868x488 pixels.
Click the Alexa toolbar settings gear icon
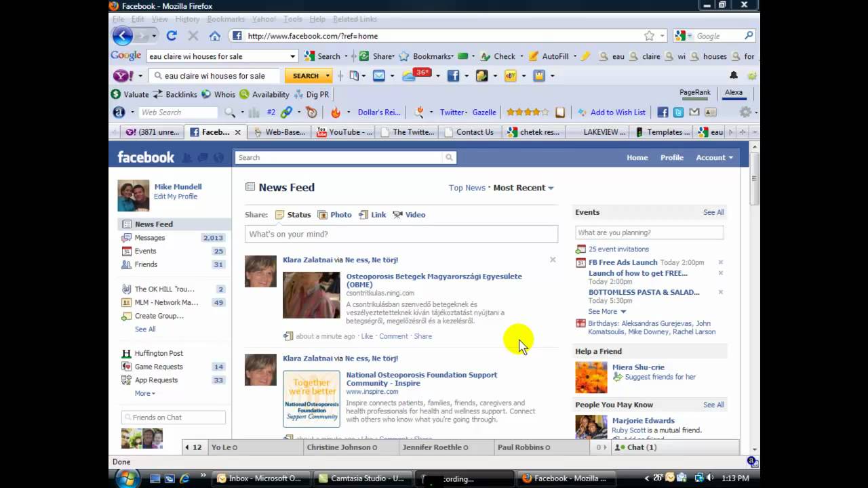(745, 113)
